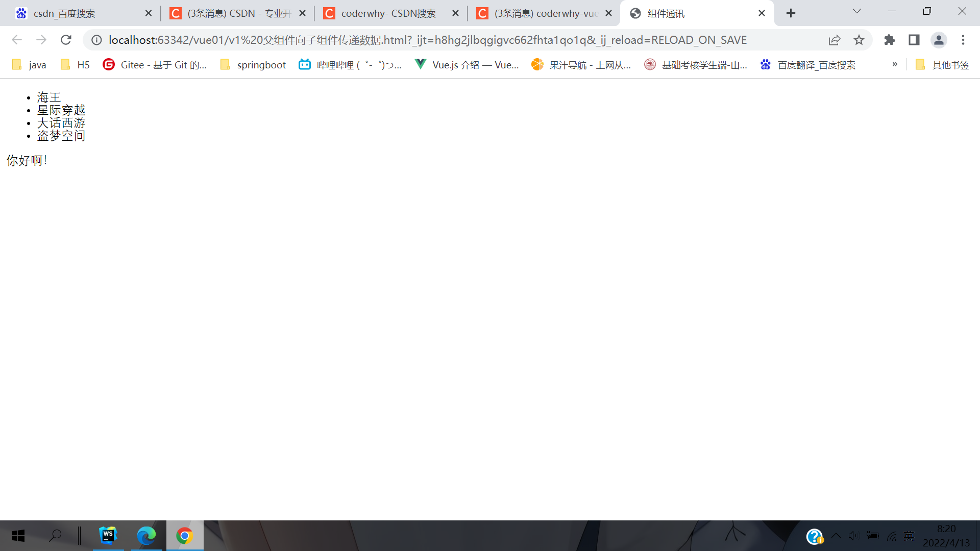This screenshot has height=551, width=980.
Task: Switch to coderwhy- CSDN搜索 tab
Action: pos(388,13)
